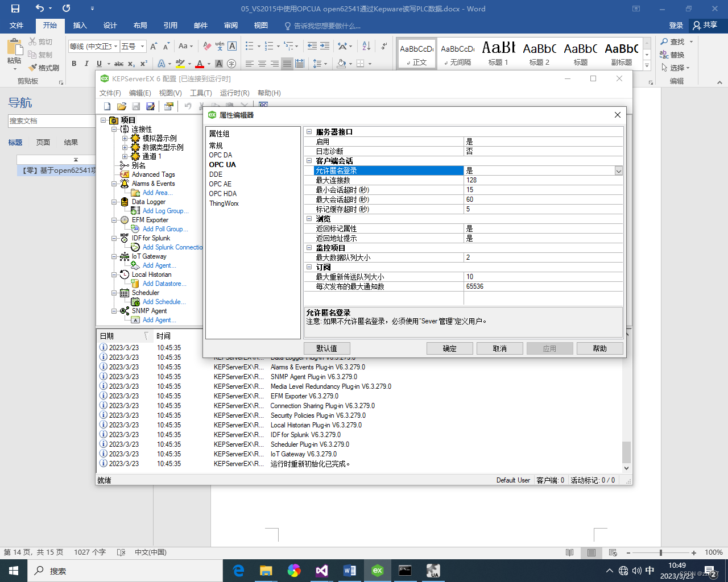Open File Explorer from the taskbar
Screen dimensions: 728x582
[266, 571]
